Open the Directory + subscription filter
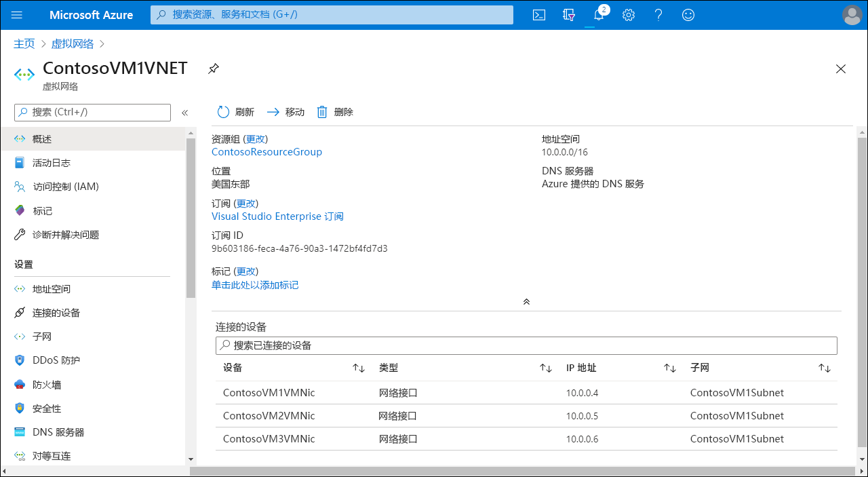Screen dimensions: 868x477 pyautogui.click(x=568, y=14)
